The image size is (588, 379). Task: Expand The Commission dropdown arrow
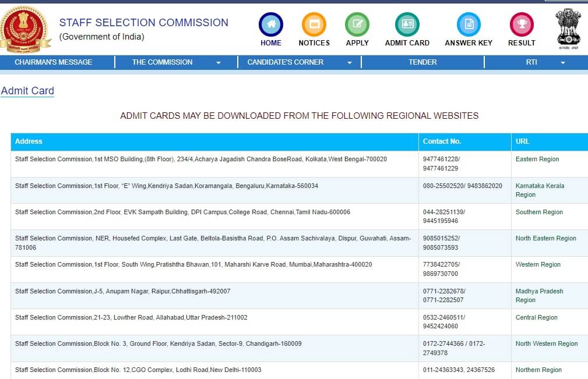[x=219, y=63]
